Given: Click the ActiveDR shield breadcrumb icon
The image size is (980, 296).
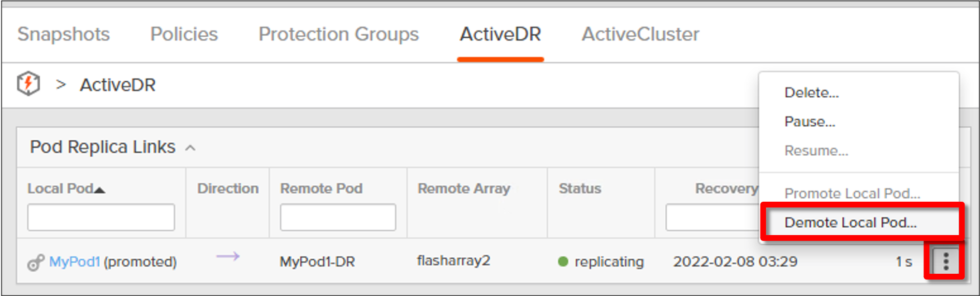Looking at the screenshot, I should 29,84.
